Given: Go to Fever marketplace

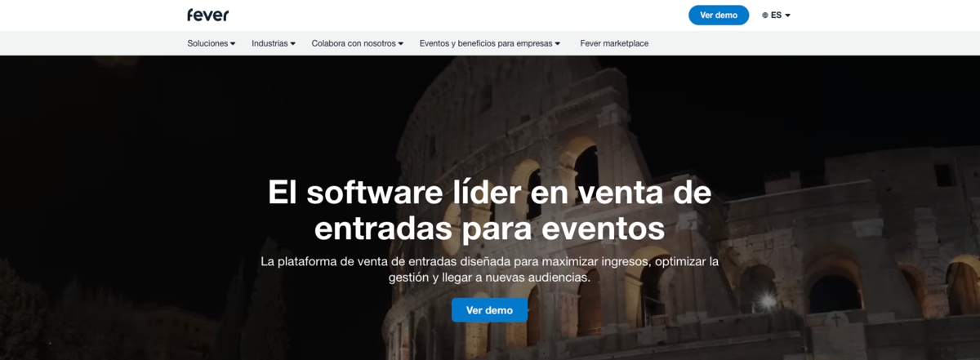Looking at the screenshot, I should (614, 43).
